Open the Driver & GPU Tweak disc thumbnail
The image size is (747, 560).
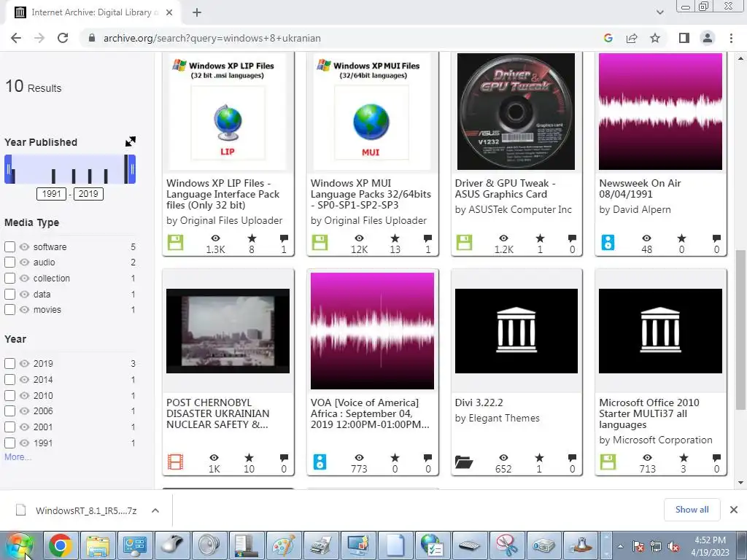click(x=516, y=111)
